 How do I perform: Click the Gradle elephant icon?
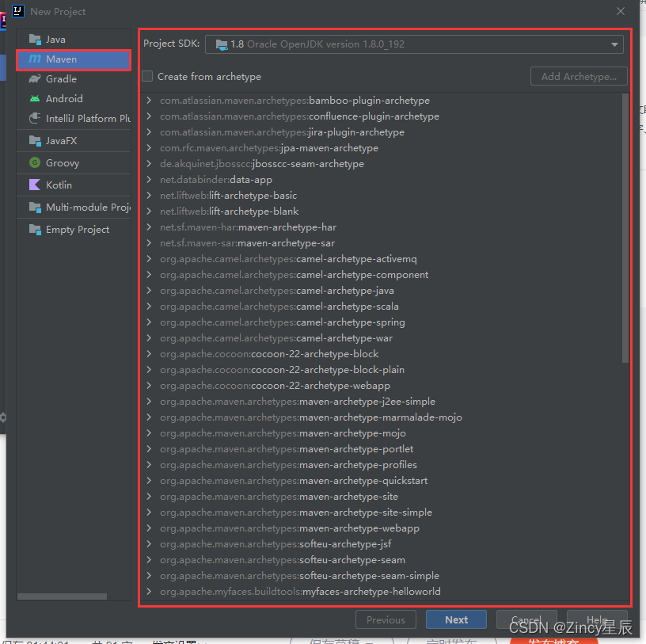coord(35,78)
